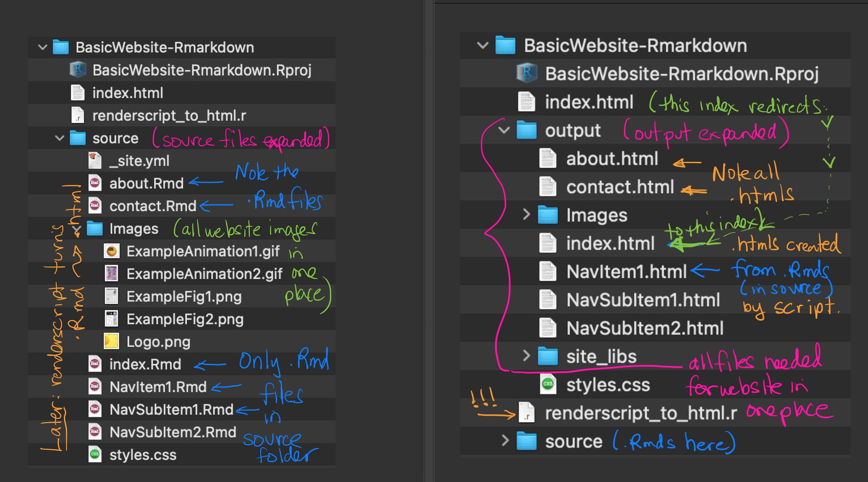This screenshot has width=868, height=482.
Task: Click the Rproj file icon in left panel
Action: click(78, 70)
